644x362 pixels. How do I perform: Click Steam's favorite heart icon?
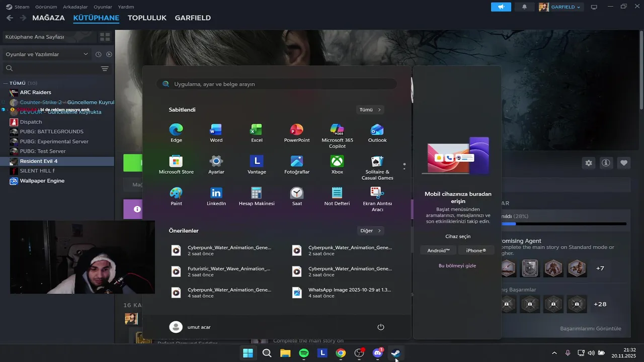click(624, 163)
